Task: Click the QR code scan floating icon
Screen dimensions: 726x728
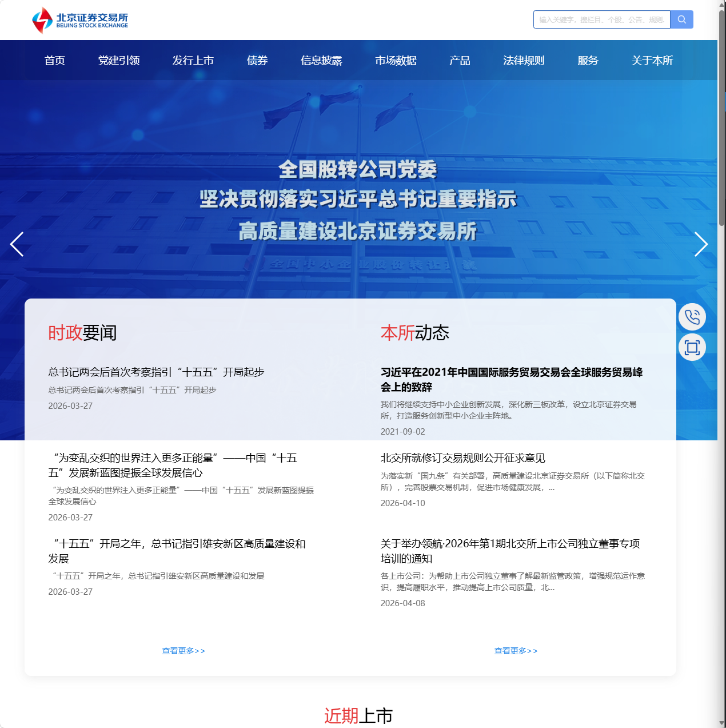Action: [x=692, y=347]
